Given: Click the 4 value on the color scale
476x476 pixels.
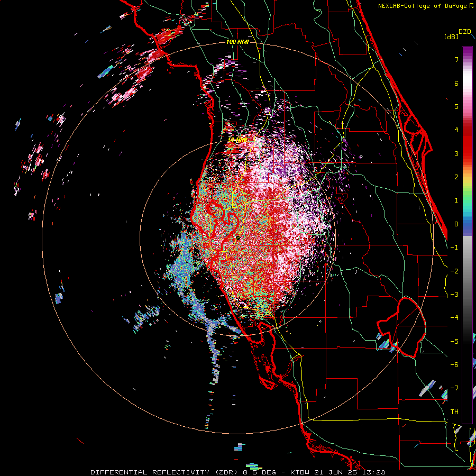Looking at the screenshot, I should pos(456,130).
